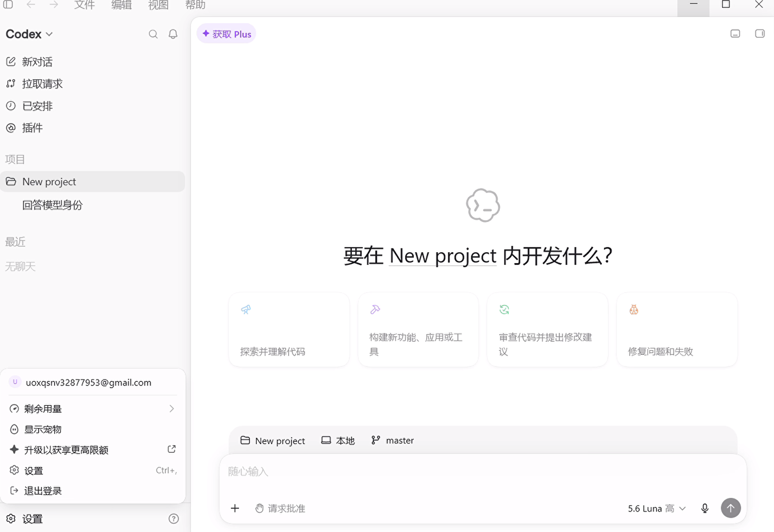The width and height of the screenshot is (774, 532).
Task: Select 显示宠物 in the account menu
Action: (93, 429)
